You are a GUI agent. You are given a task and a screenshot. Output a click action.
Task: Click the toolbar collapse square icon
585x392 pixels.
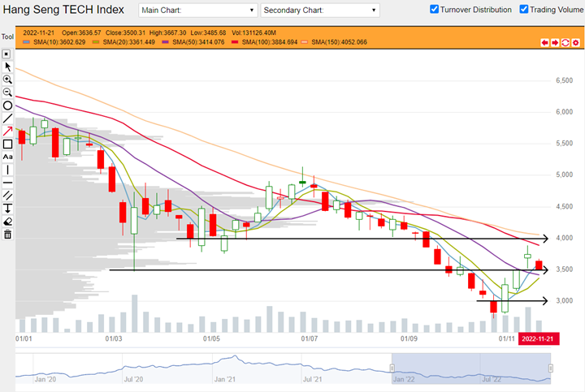tap(6, 54)
